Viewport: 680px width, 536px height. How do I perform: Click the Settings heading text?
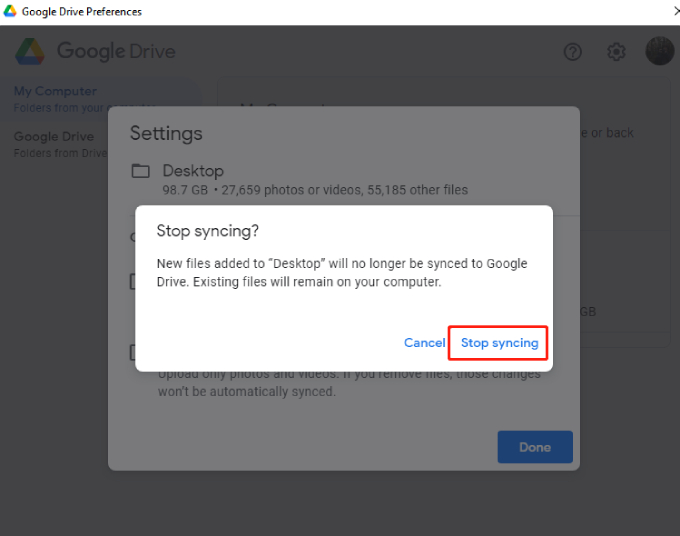(x=166, y=133)
